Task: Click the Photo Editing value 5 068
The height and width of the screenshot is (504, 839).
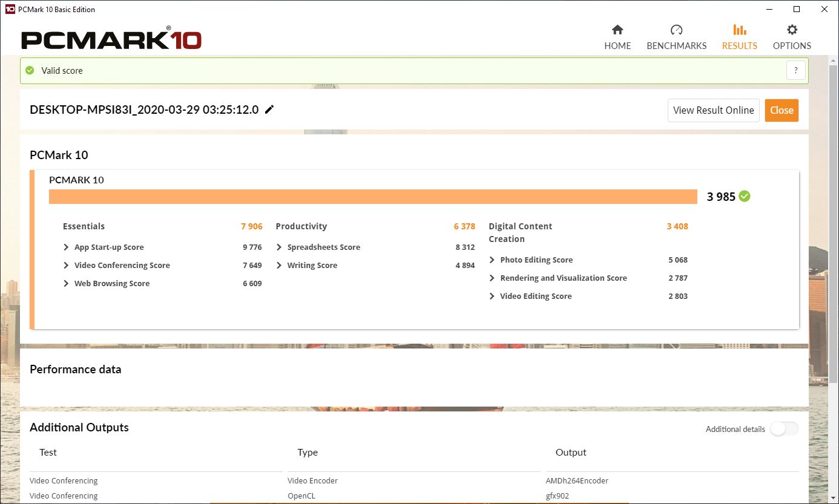Action: pos(678,260)
